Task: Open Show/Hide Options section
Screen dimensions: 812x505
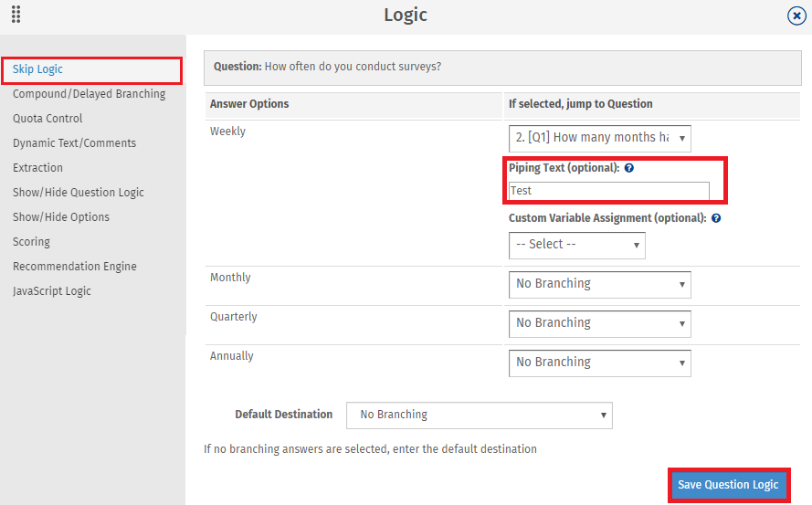Action: pos(61,217)
